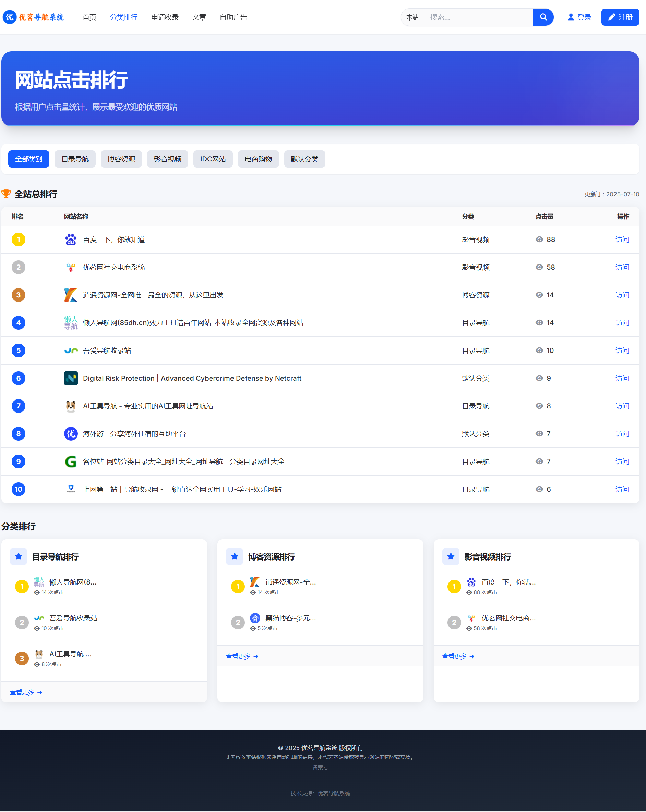Go to the 自助广告 nav page

tap(233, 17)
